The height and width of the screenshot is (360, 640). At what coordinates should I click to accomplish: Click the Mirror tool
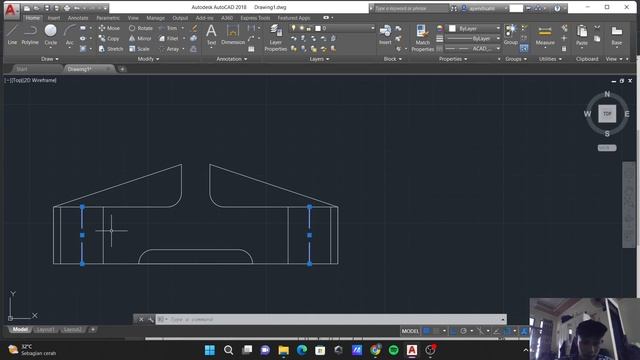coord(140,38)
